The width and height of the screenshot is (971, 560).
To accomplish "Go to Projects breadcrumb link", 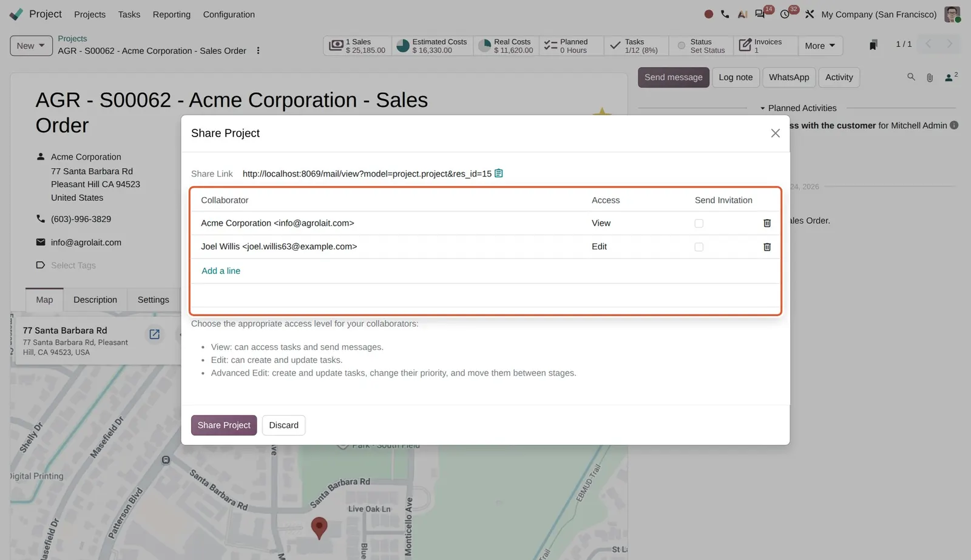I will (x=72, y=38).
